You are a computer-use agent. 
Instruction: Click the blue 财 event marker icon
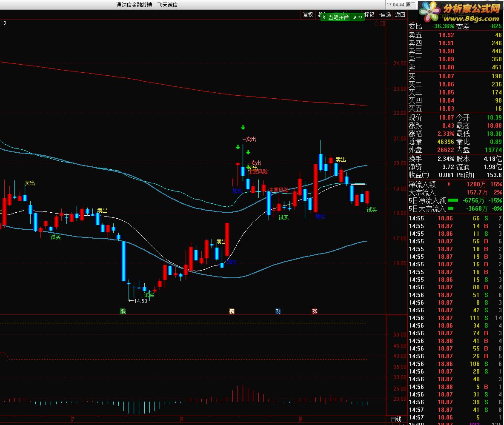click(278, 311)
